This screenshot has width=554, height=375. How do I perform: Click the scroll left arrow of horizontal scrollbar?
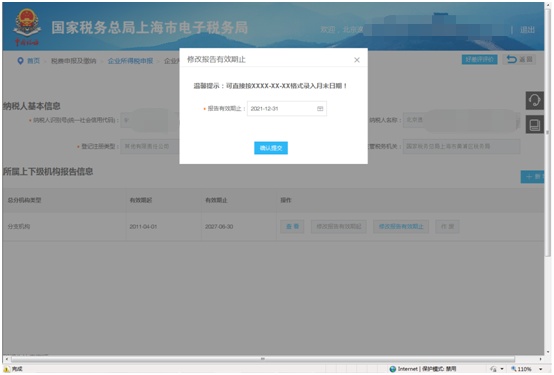click(x=6, y=359)
